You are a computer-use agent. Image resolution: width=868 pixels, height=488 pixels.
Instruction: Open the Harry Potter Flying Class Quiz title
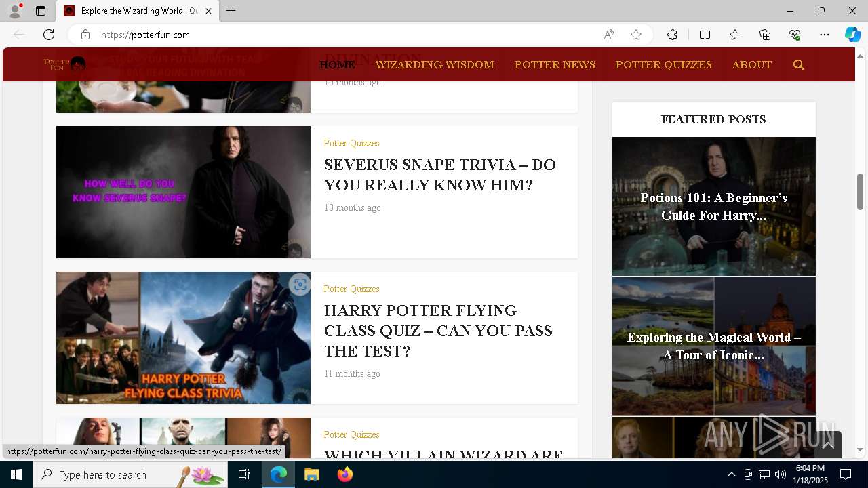(x=438, y=331)
